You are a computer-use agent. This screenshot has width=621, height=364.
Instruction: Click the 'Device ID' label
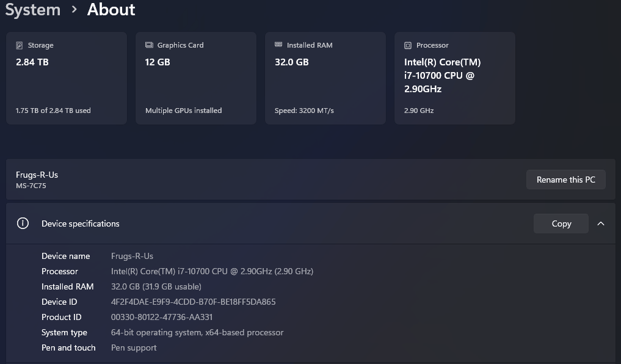[59, 302]
